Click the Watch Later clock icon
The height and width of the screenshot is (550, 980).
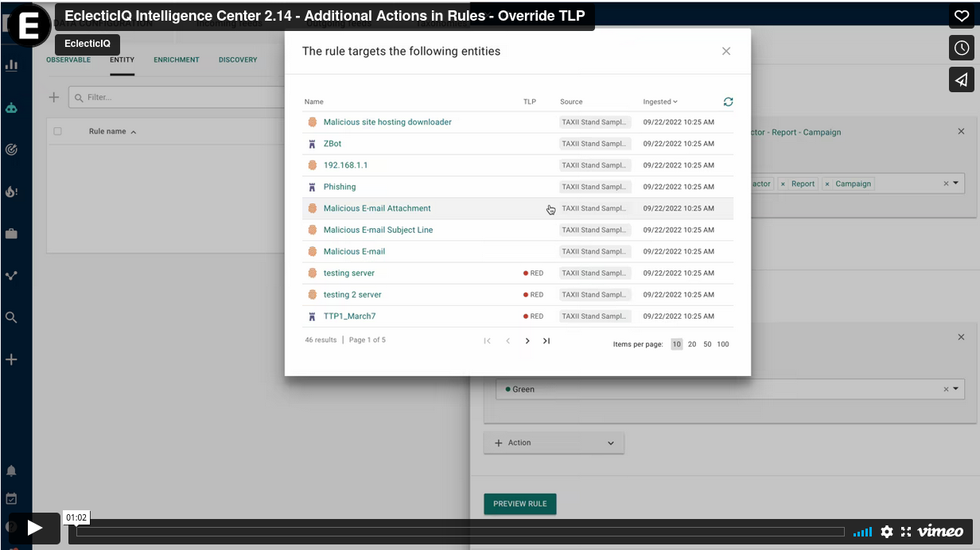point(961,48)
